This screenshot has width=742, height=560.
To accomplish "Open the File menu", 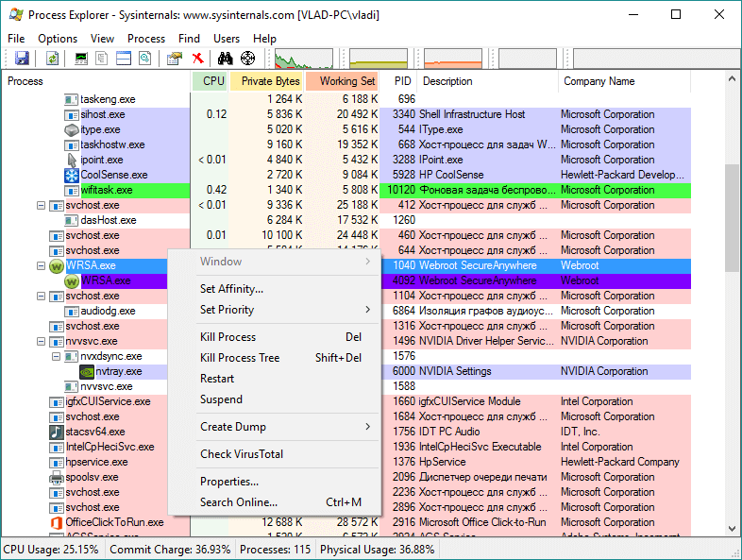I will [16, 39].
